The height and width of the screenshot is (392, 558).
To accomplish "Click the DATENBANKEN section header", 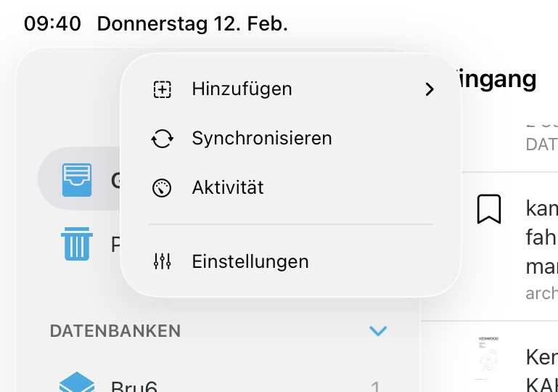I will pyautogui.click(x=115, y=331).
